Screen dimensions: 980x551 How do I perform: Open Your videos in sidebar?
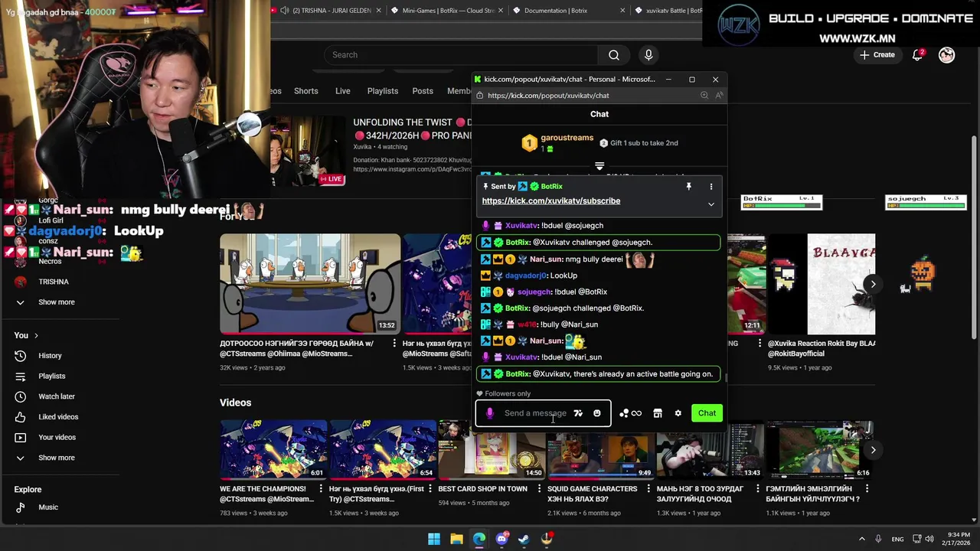(57, 438)
